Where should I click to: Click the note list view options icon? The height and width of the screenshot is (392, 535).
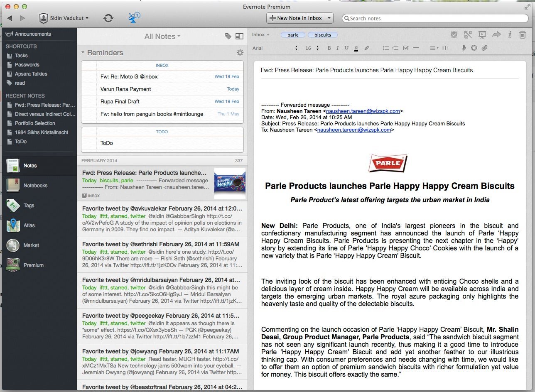(x=239, y=36)
